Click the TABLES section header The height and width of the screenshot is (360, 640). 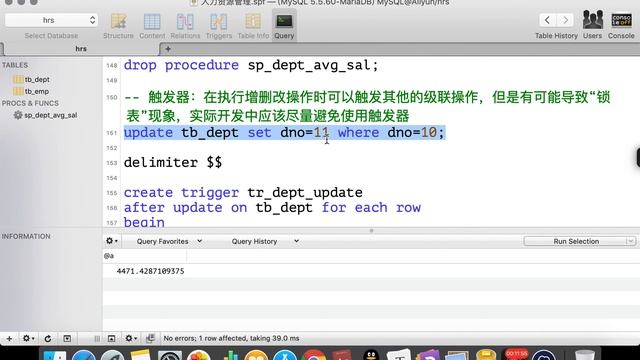pyautogui.click(x=15, y=65)
